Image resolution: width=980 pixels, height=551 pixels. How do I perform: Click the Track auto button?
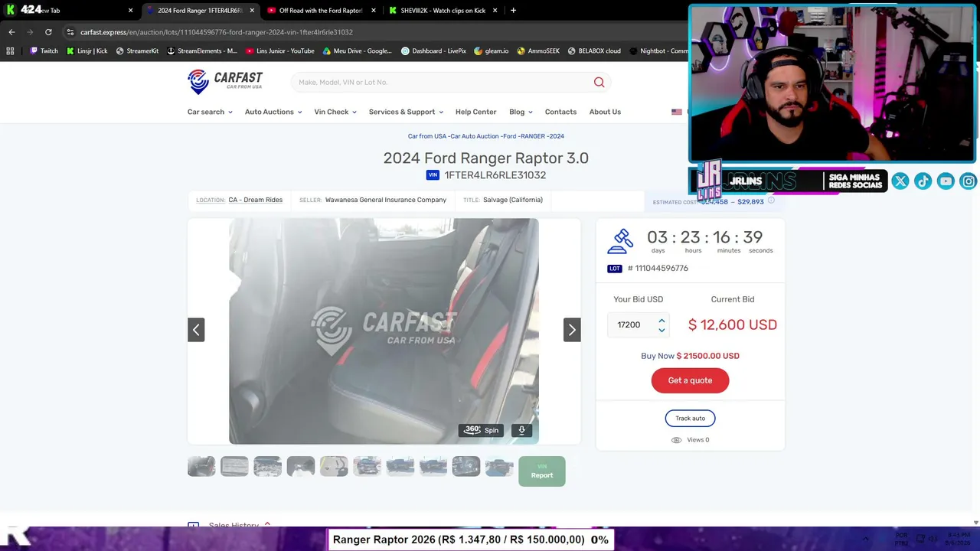(x=690, y=418)
